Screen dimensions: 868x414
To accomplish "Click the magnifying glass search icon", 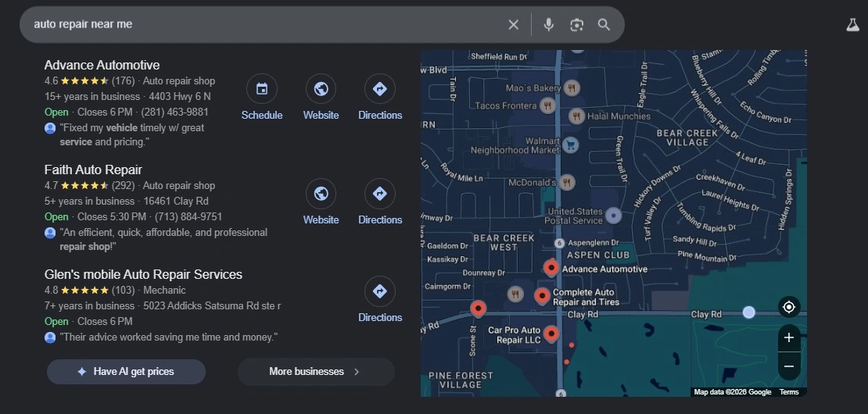I will 604,24.
